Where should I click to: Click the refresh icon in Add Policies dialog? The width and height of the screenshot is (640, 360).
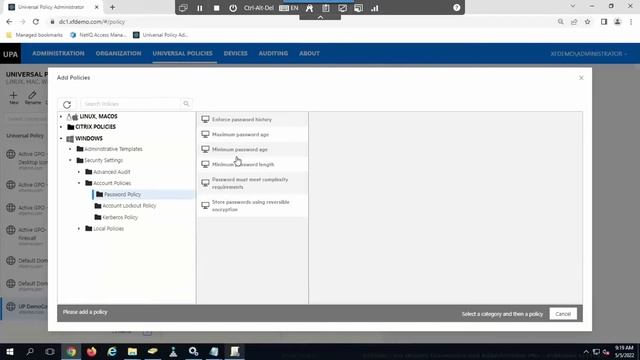67,104
